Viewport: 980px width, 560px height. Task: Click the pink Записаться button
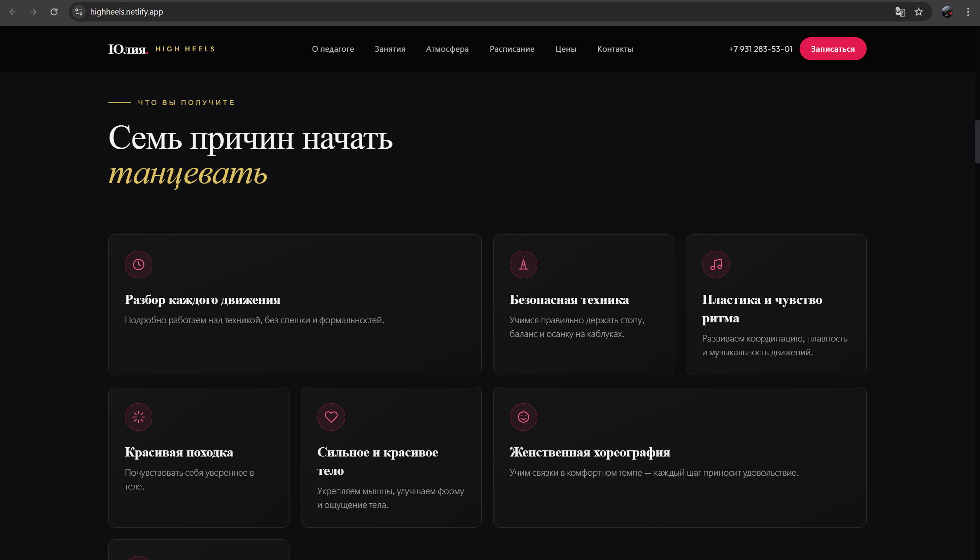coord(833,49)
